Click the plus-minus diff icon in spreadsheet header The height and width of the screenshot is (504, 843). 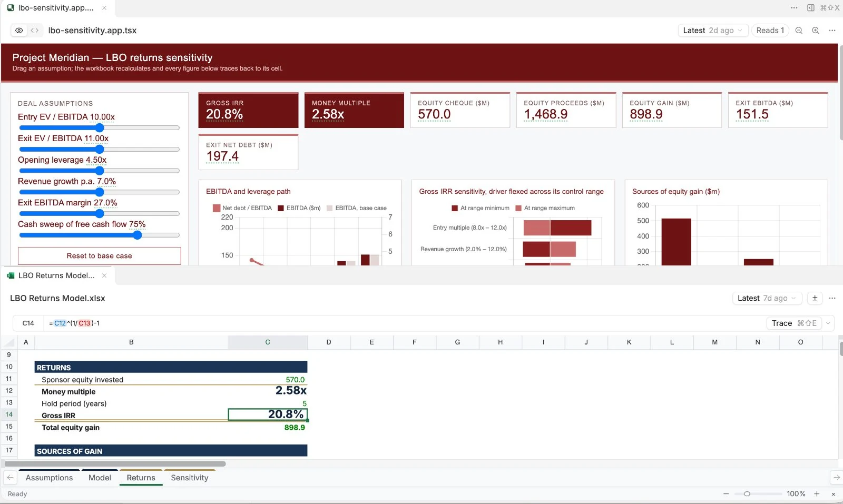(x=815, y=298)
